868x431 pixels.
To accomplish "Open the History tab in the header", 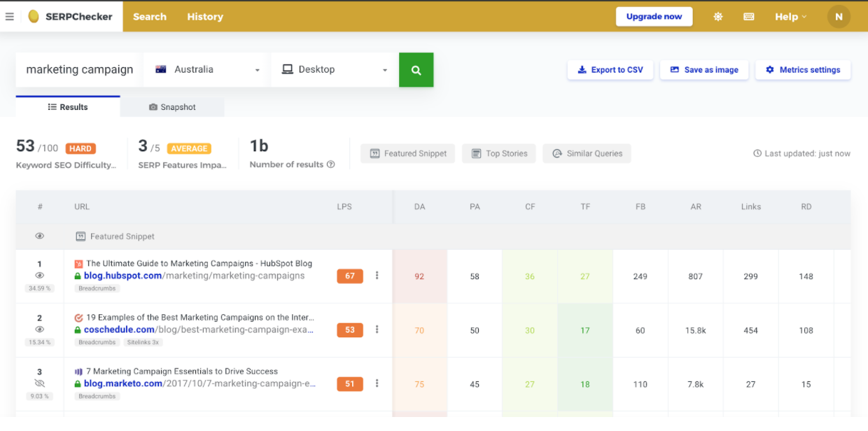I will coord(205,17).
